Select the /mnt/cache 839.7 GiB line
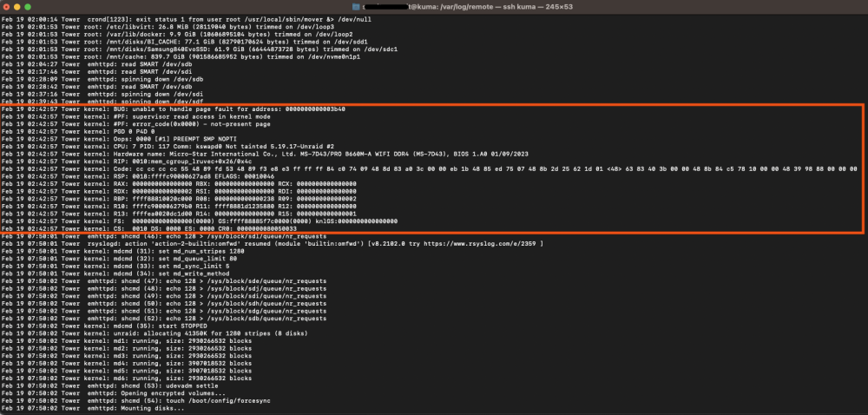 pyautogui.click(x=181, y=56)
